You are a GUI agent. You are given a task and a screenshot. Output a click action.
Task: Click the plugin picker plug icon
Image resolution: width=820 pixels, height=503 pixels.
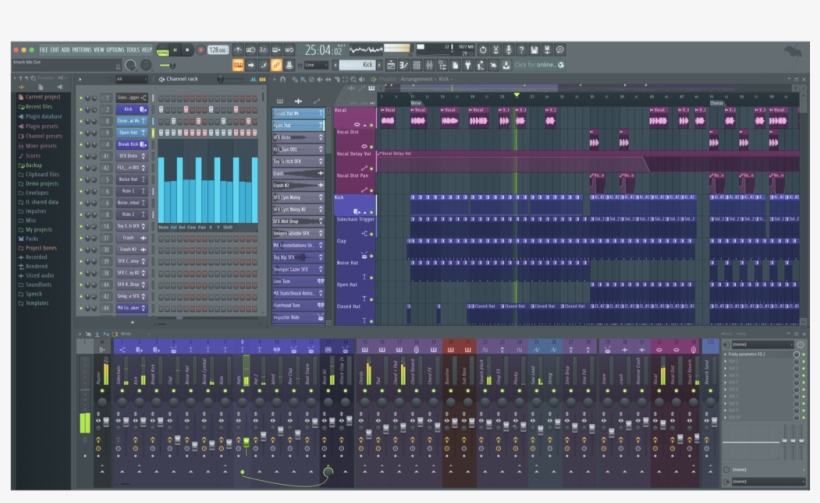[x=468, y=65]
